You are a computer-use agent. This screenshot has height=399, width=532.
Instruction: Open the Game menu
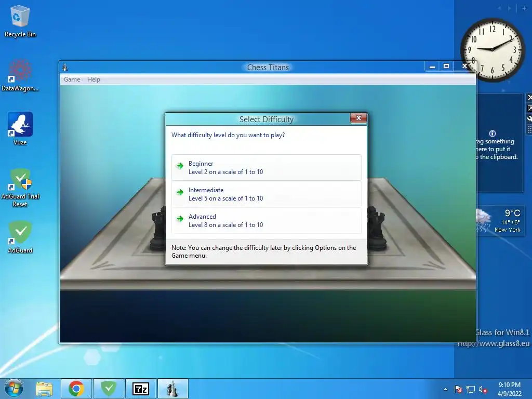pyautogui.click(x=72, y=79)
